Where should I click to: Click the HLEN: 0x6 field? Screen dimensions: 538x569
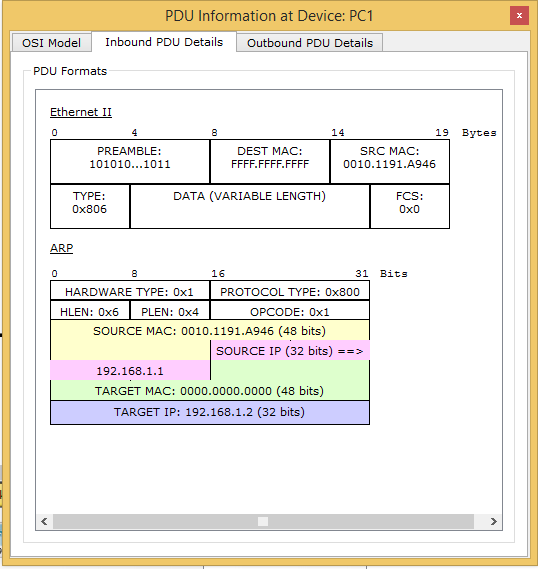pyautogui.click(x=90, y=311)
